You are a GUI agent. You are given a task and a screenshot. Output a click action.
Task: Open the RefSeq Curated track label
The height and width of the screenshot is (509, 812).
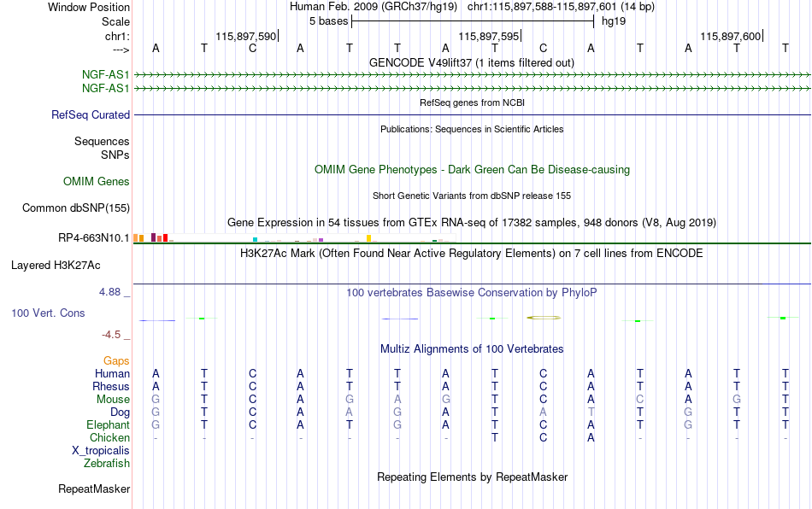(91, 114)
